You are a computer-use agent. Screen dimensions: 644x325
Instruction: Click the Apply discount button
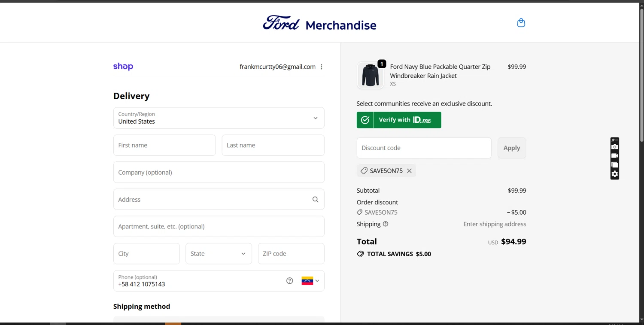coord(511,148)
